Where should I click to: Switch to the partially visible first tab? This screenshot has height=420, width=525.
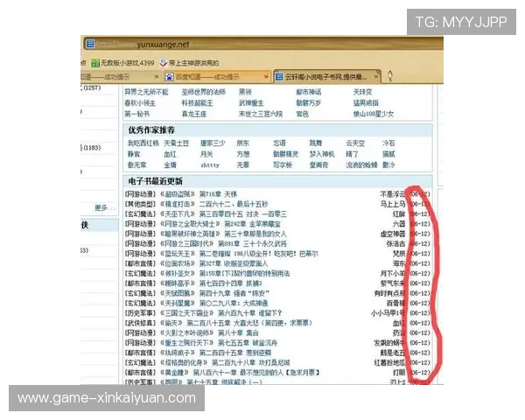(120, 77)
